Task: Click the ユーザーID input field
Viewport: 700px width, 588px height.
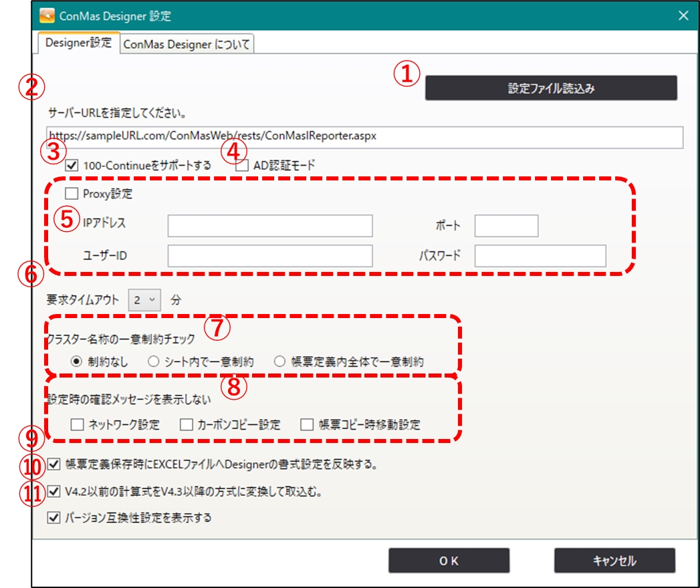Action: pyautogui.click(x=270, y=256)
